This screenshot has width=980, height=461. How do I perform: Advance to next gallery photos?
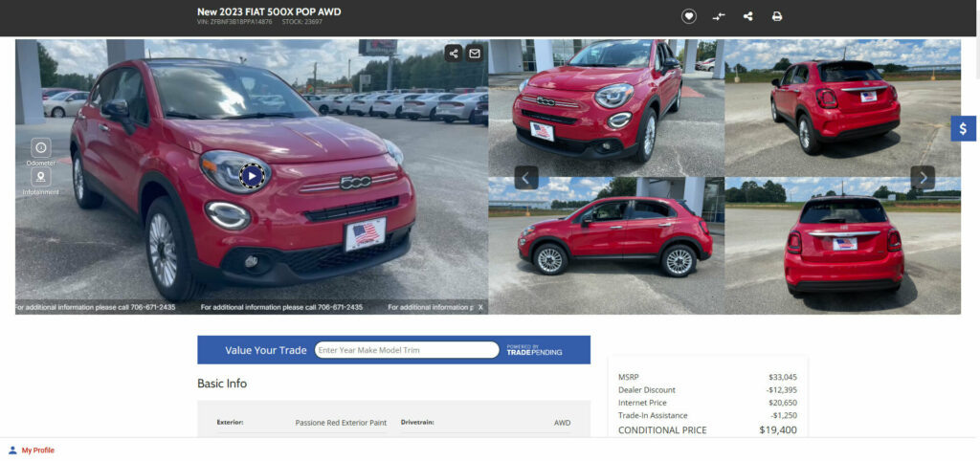[x=923, y=178]
